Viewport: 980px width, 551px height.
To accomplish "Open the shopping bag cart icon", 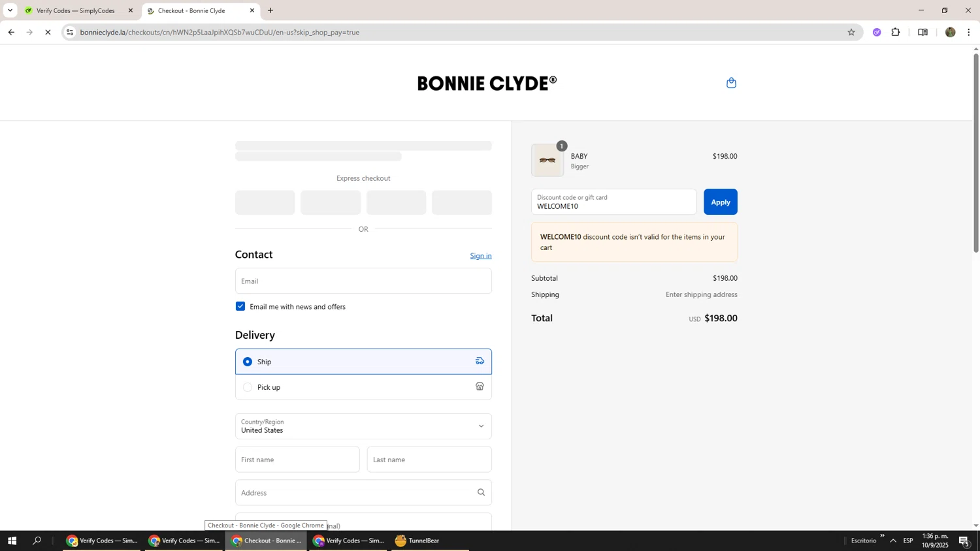I will pos(731,83).
